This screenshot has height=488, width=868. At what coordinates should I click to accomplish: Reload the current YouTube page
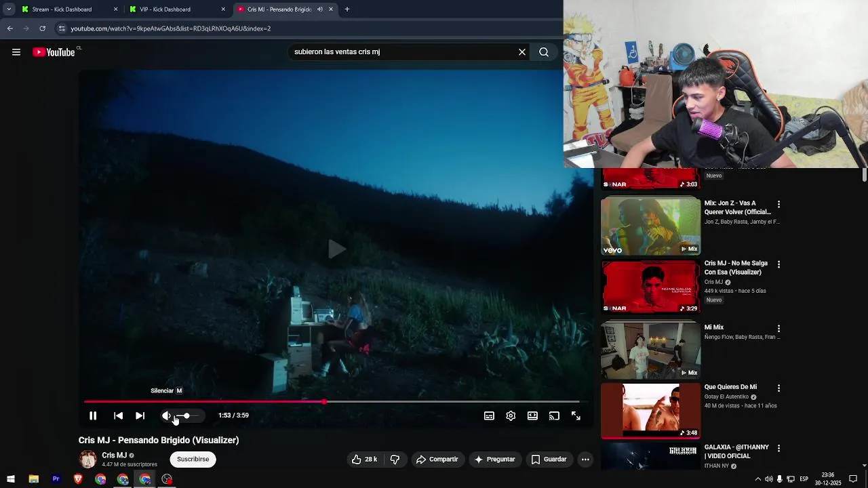(x=42, y=28)
